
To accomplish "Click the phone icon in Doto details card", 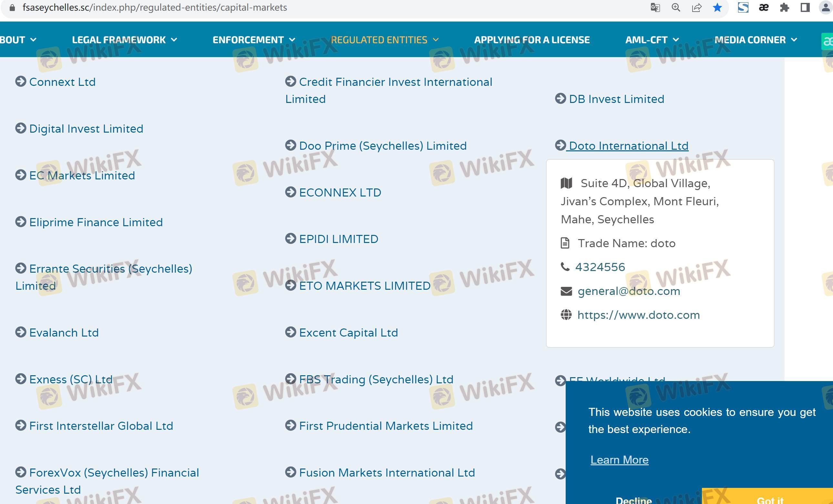I will [x=565, y=267].
